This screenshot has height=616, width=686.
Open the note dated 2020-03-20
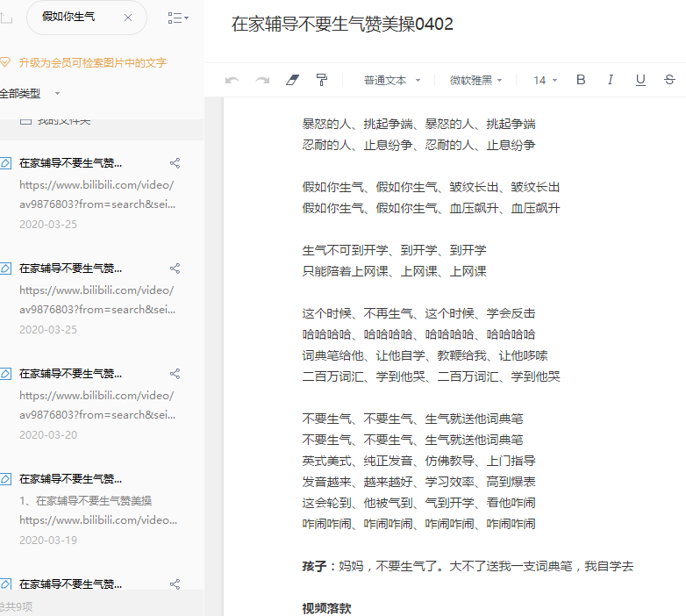point(102,405)
